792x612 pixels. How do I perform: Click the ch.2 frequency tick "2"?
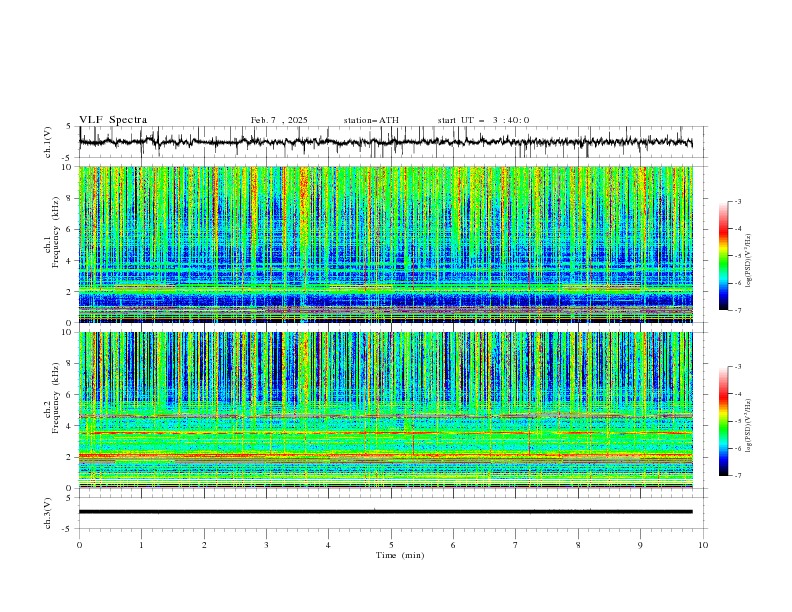point(69,457)
